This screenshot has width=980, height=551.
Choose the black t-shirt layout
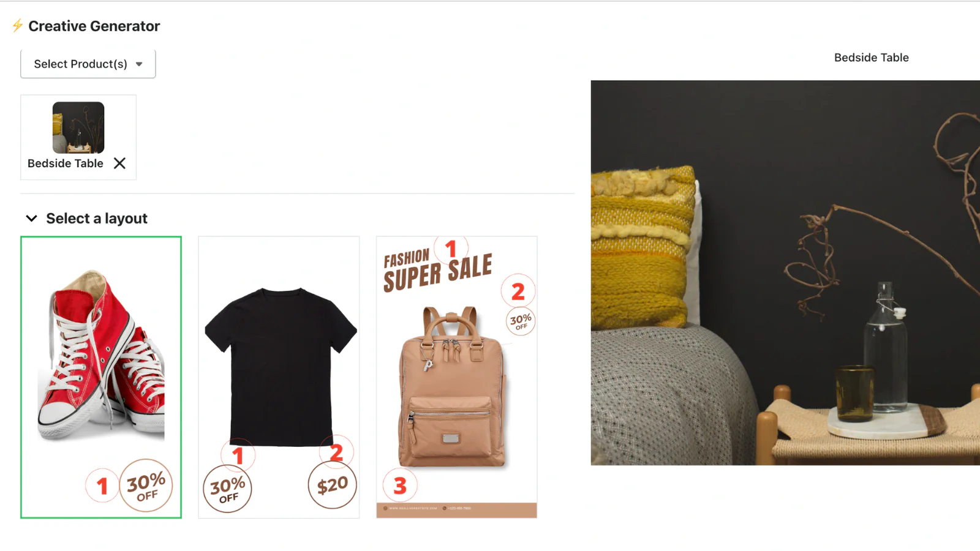click(x=279, y=377)
